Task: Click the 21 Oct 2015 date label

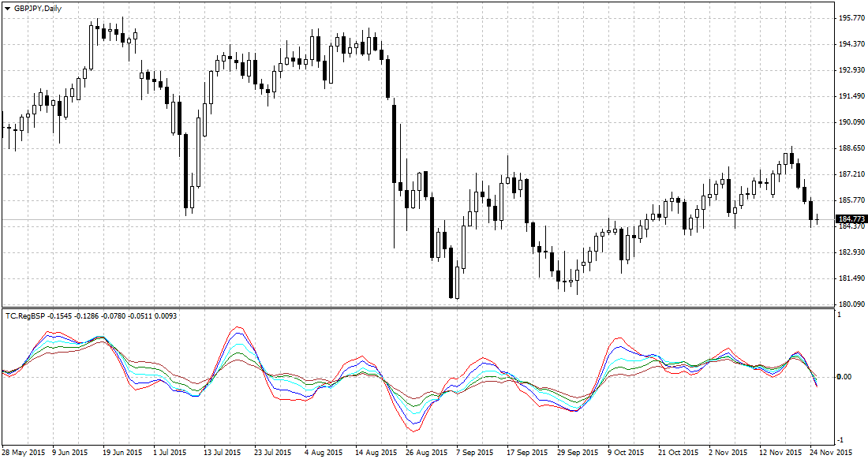Action: 679,453
